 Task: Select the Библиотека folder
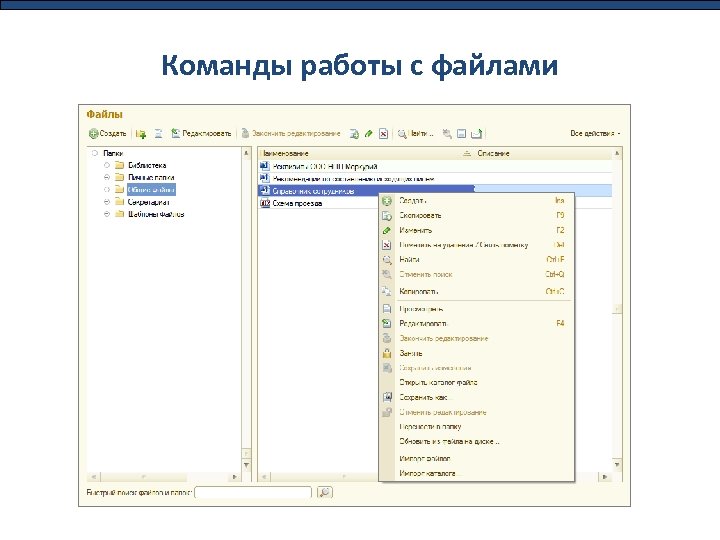pos(147,165)
